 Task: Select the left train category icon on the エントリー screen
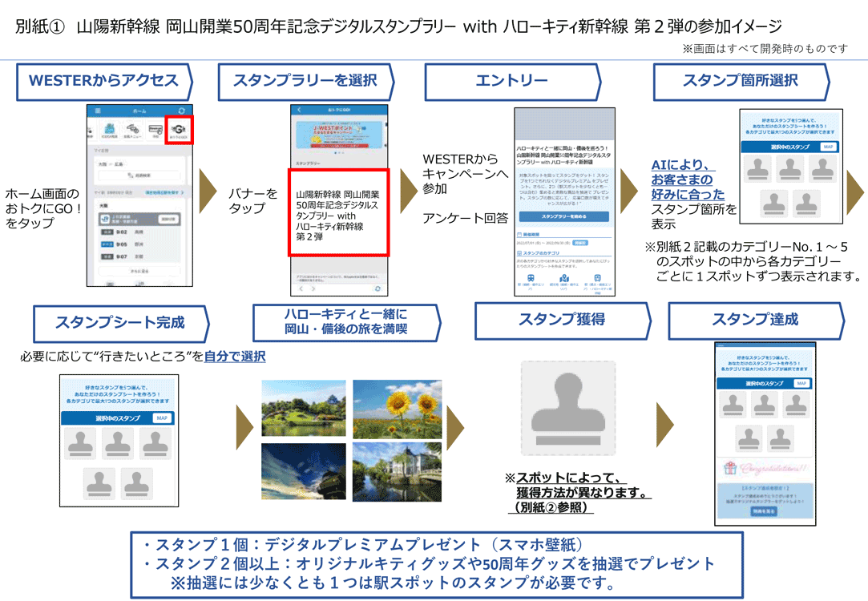531,278
